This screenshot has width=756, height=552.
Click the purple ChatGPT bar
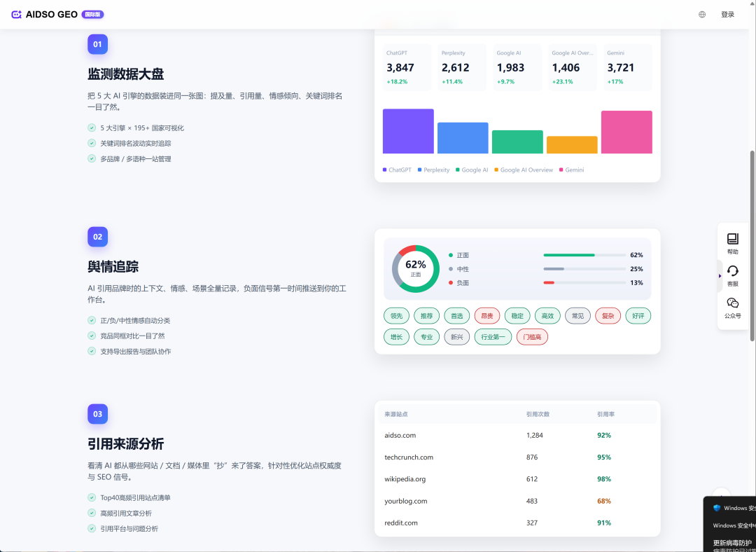408,131
